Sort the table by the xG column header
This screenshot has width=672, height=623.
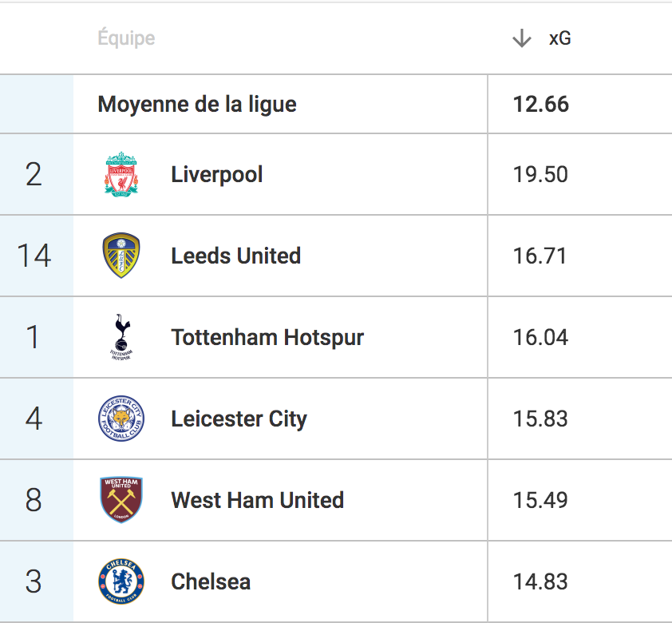pos(559,38)
